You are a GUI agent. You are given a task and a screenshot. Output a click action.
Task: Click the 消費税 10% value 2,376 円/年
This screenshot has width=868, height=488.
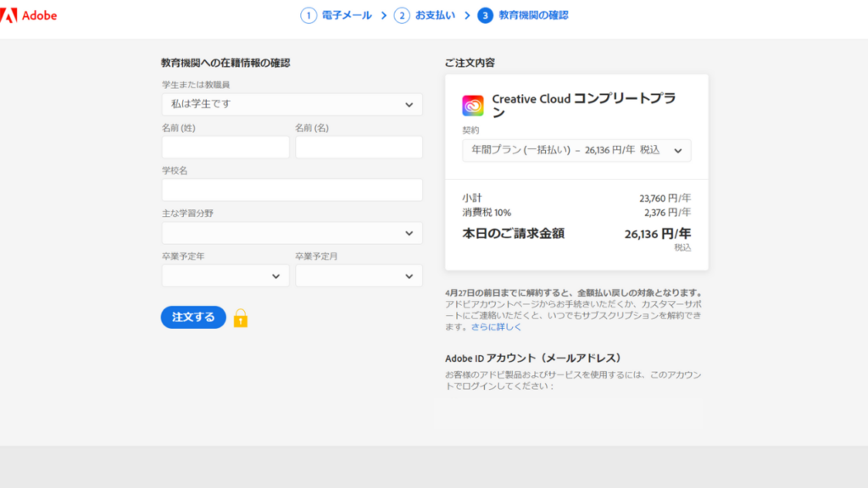[x=667, y=213]
